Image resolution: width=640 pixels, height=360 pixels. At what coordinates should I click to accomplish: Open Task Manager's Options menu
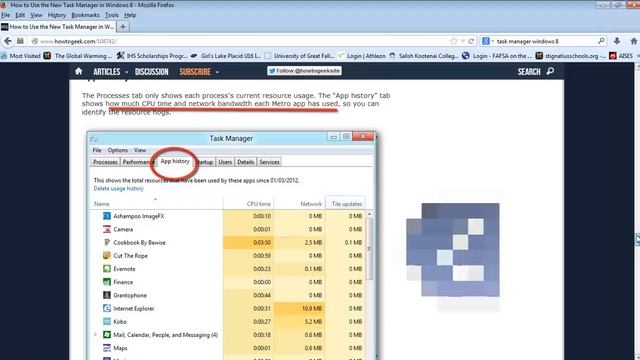[x=118, y=150]
